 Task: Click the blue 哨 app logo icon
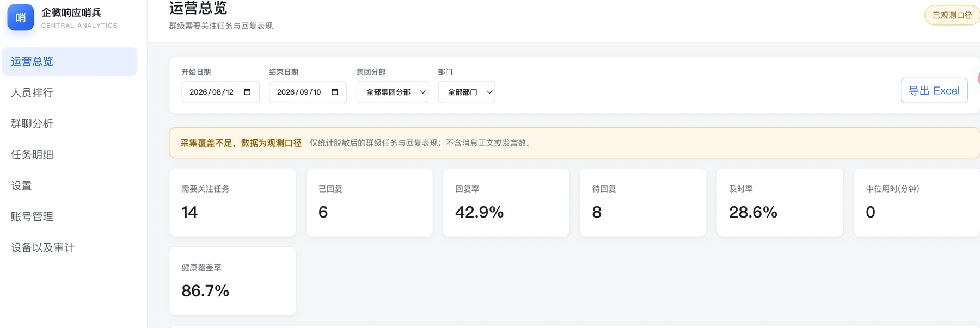[x=21, y=17]
